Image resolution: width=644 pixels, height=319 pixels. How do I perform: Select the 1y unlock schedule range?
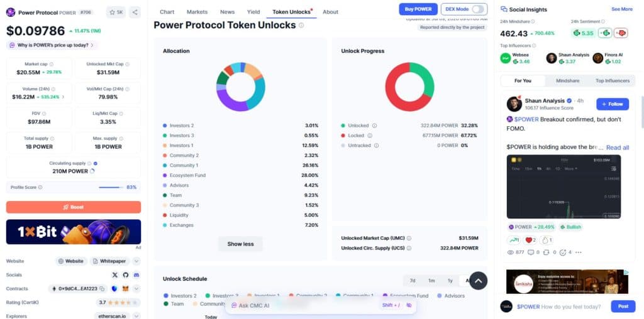point(450,281)
